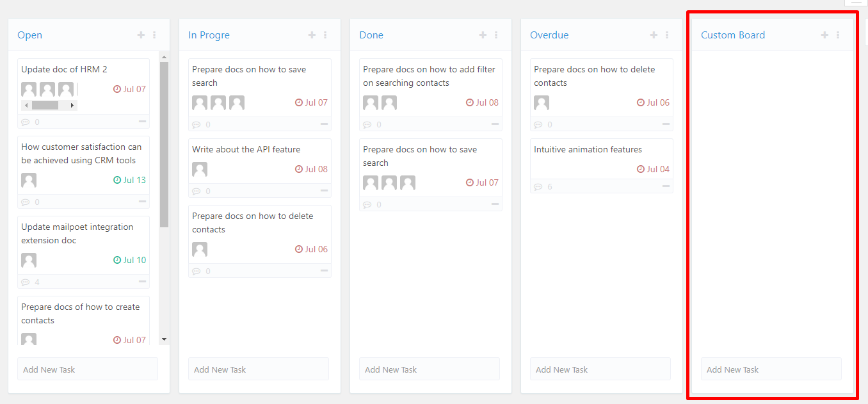Collapse the Update doc of HRM 2 card
Screen dimensions: 868x404
[142, 122]
